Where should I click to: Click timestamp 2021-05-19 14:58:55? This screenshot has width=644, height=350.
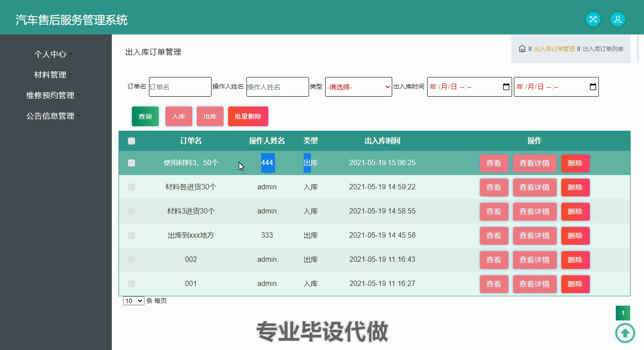(382, 211)
